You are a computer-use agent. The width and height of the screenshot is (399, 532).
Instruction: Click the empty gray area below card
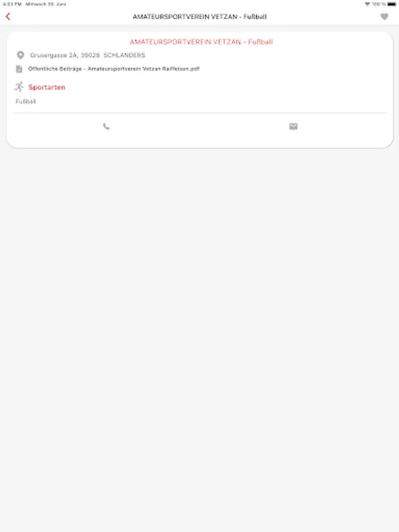(200, 339)
